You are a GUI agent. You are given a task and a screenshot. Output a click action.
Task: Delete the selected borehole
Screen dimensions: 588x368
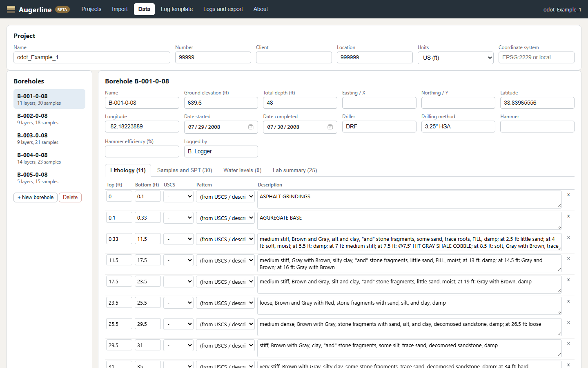click(70, 197)
